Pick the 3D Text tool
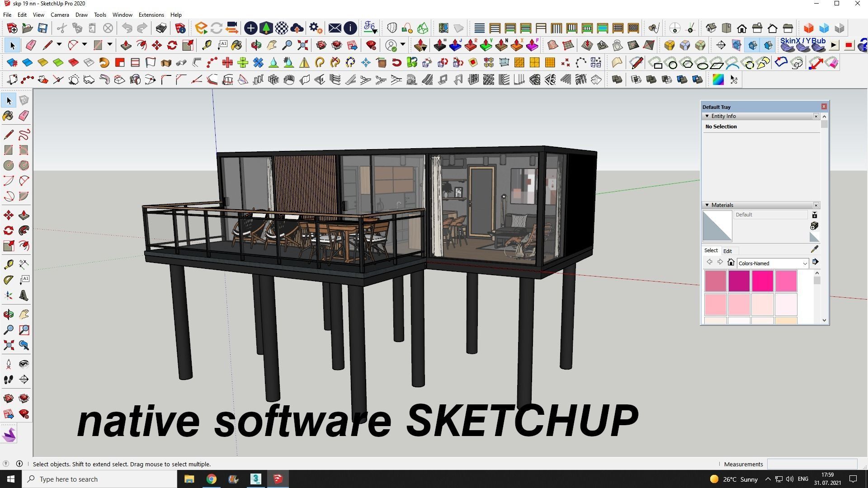 (24, 295)
